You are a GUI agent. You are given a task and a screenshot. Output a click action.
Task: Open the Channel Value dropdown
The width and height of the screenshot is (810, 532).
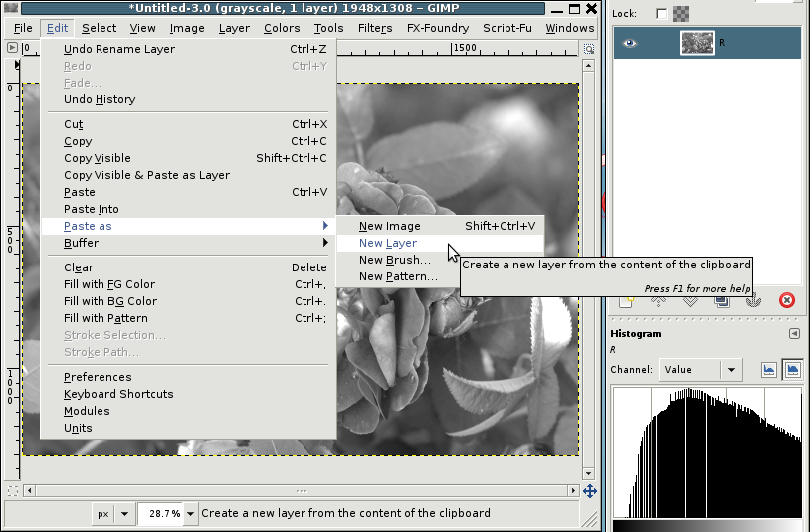point(700,370)
